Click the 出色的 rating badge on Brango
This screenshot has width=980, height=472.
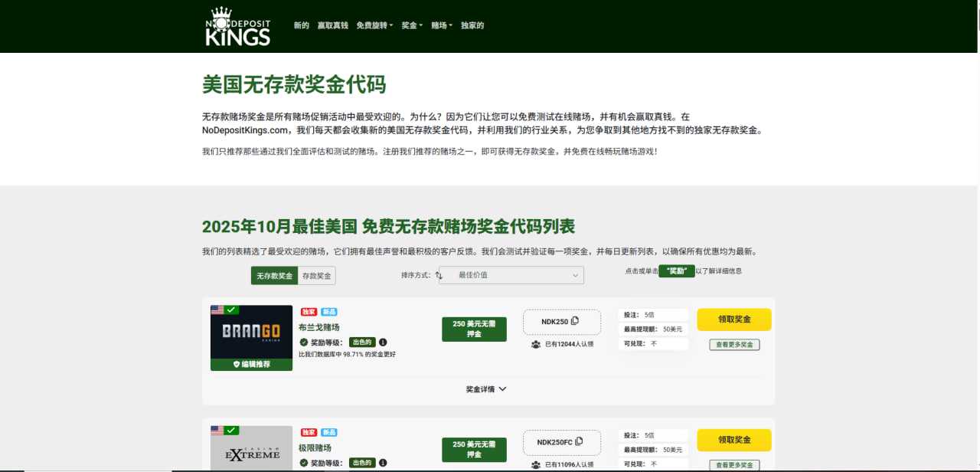point(362,343)
